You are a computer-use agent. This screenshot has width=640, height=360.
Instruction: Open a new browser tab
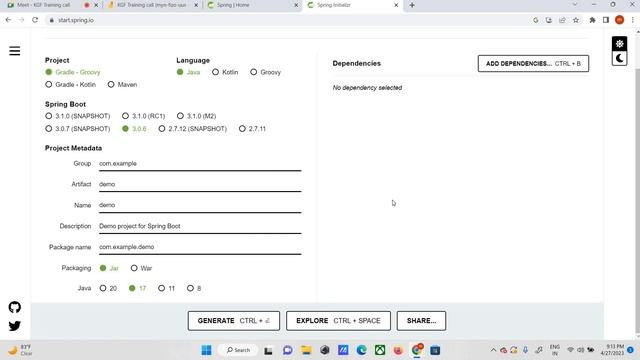click(412, 5)
